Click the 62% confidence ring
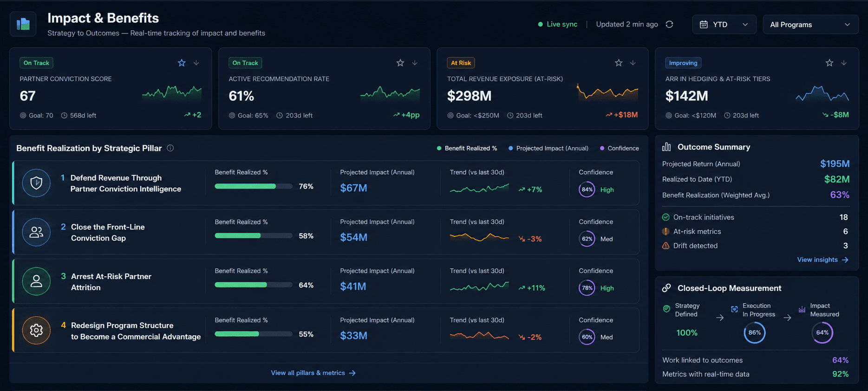This screenshot has width=868, height=391. click(x=587, y=239)
